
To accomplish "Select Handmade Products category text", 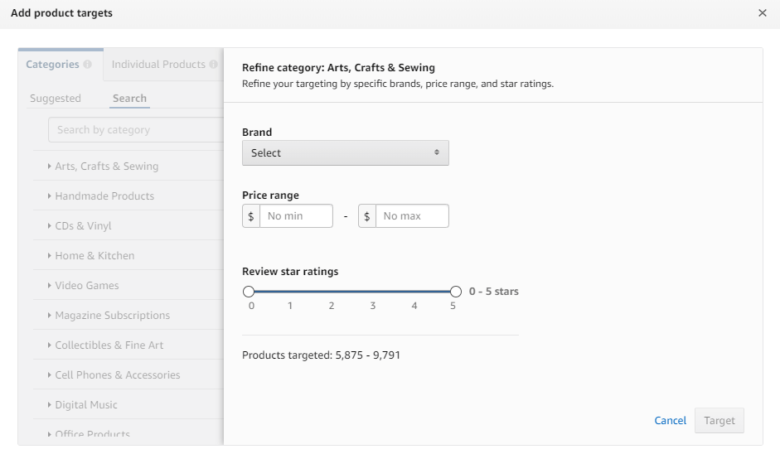I will (104, 196).
